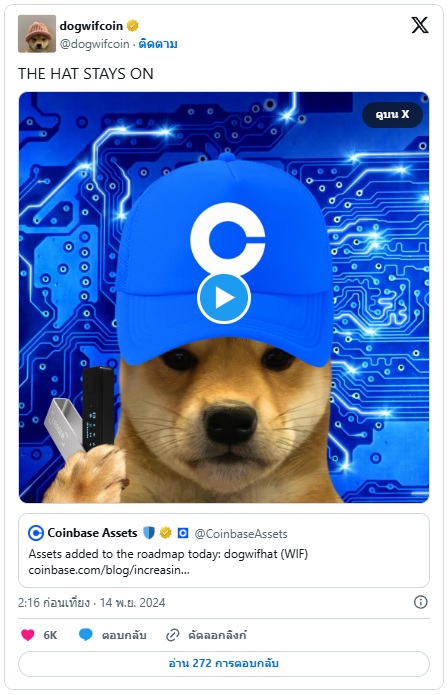
Task: Click the gold verified badge of Coinbase Assets
Action: point(165,533)
